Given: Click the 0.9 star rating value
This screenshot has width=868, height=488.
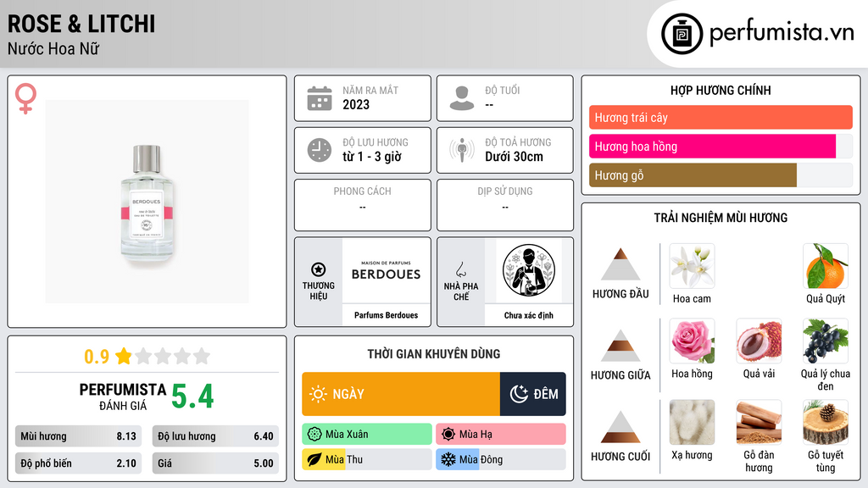Looking at the screenshot, I should pyautogui.click(x=97, y=357).
